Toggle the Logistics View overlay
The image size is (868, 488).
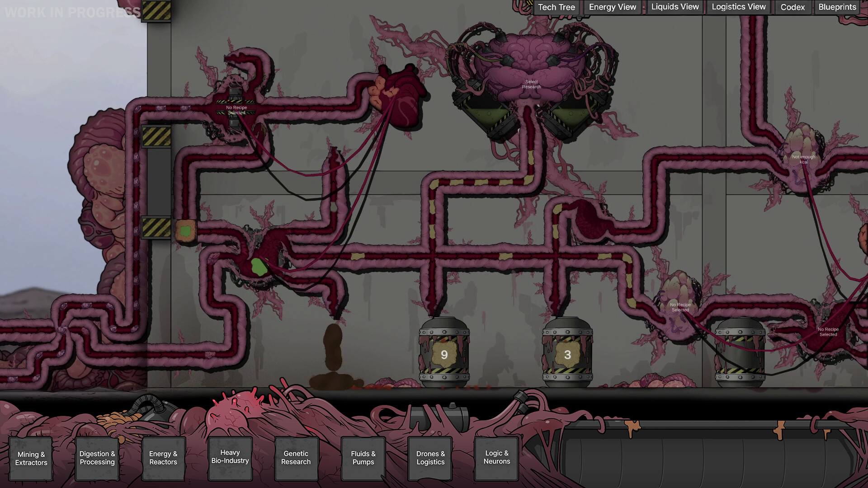tap(738, 7)
